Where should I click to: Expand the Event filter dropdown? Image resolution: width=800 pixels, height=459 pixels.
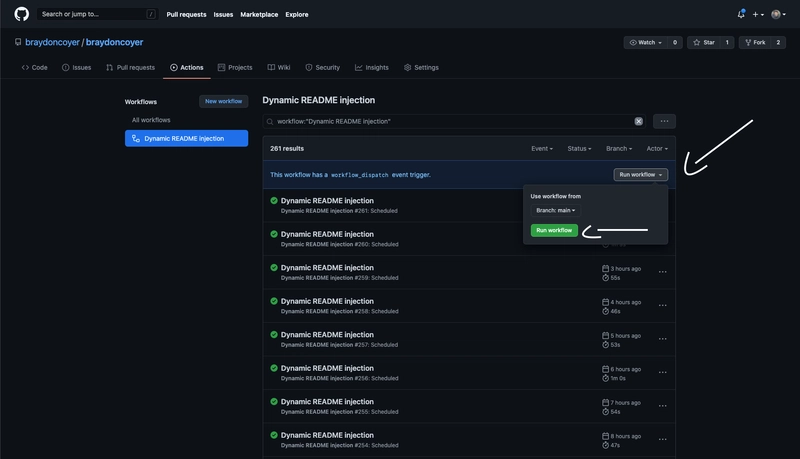542,148
